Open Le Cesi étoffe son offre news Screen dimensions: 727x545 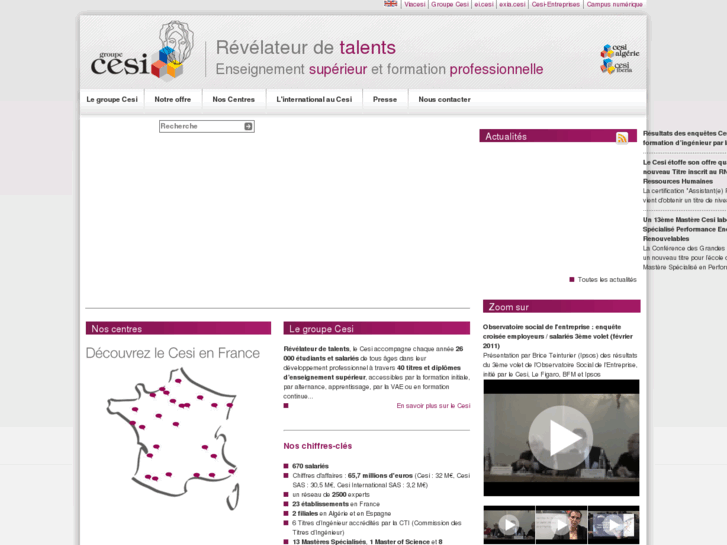(685, 172)
